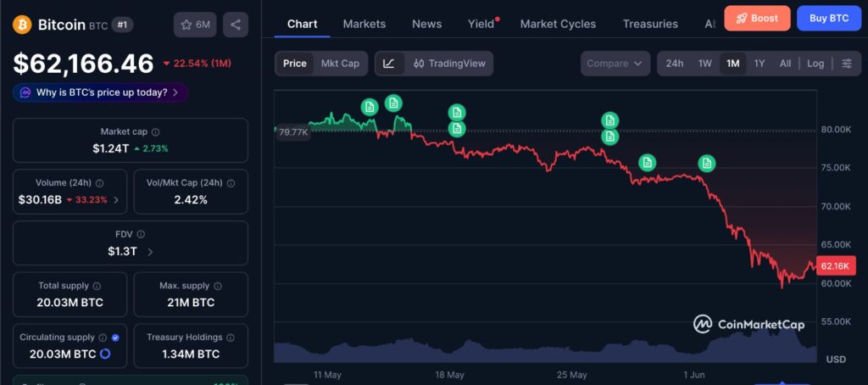Click info icon beside FDV
The height and width of the screenshot is (385, 868).
click(x=141, y=234)
